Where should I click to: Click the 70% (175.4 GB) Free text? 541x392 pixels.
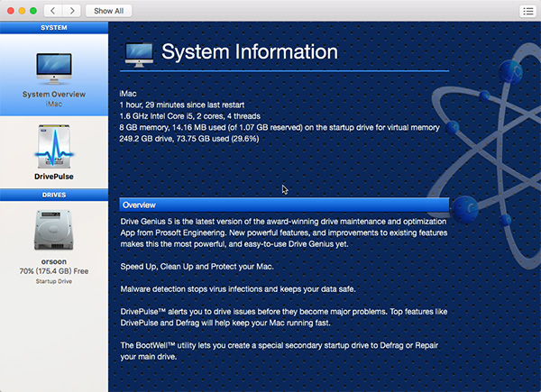tap(54, 271)
